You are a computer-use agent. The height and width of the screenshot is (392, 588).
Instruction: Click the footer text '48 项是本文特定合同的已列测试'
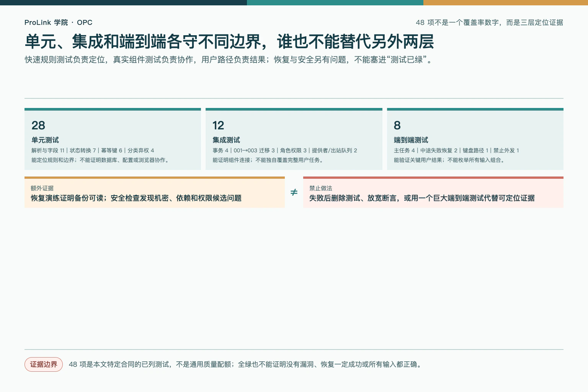(246, 364)
